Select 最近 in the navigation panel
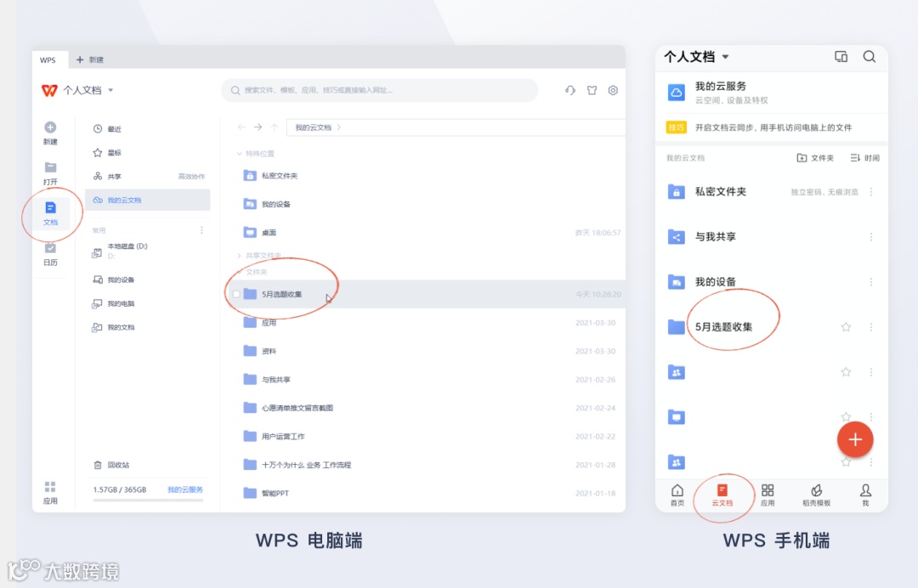The image size is (918, 588). pos(148,128)
